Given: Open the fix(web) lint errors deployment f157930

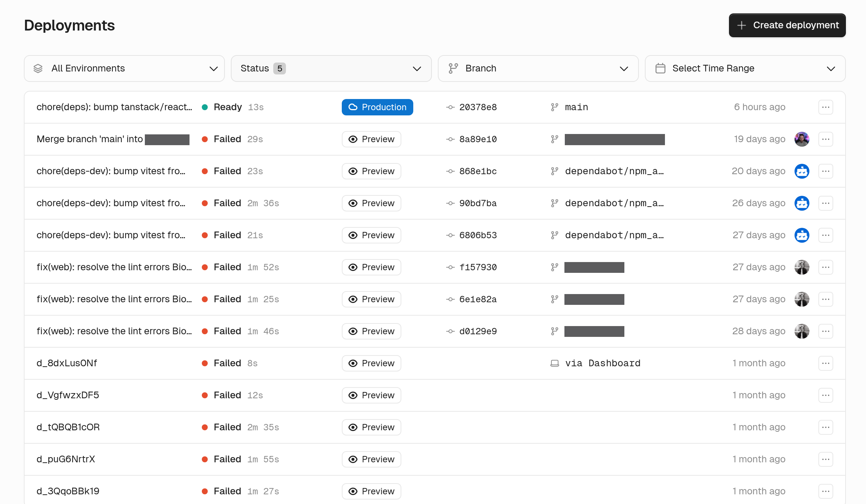Looking at the screenshot, I should pos(114,267).
